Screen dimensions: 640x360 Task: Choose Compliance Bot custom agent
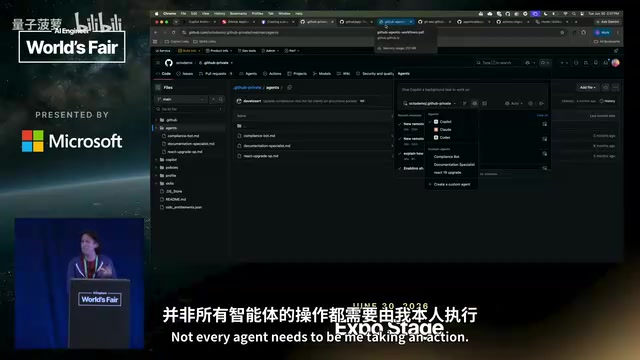[x=447, y=157]
